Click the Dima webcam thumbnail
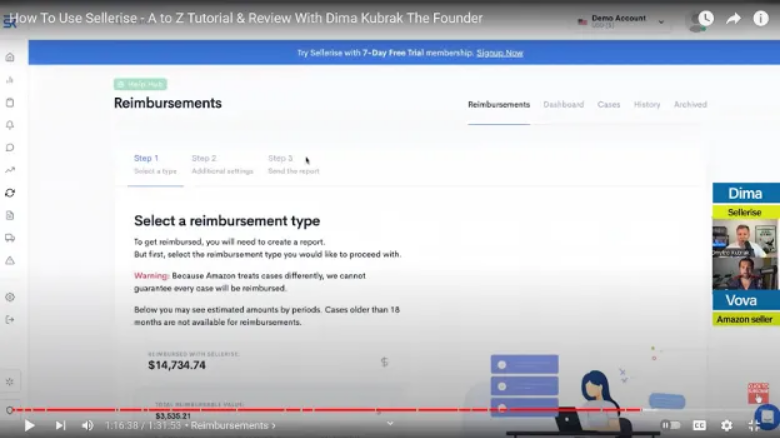This screenshot has height=438, width=780. click(x=745, y=238)
